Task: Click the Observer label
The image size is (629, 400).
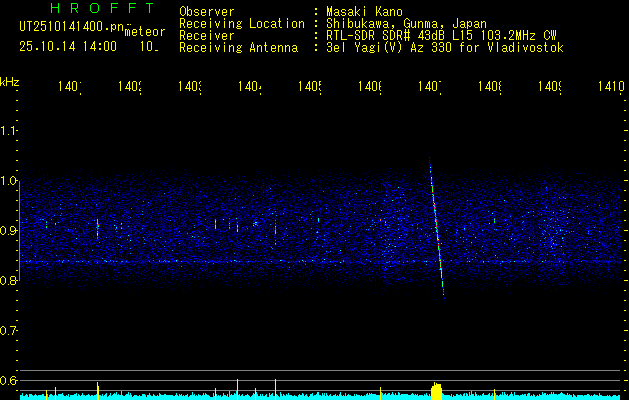Action: click(207, 11)
